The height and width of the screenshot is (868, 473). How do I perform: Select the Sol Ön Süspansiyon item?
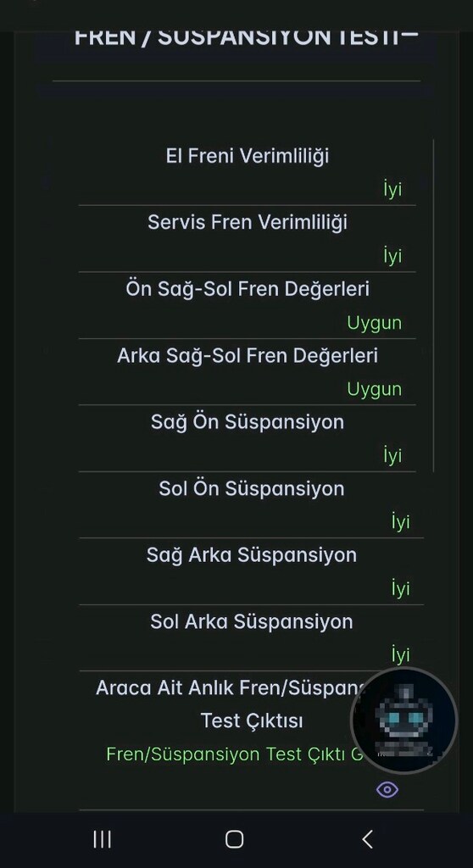coord(252,505)
